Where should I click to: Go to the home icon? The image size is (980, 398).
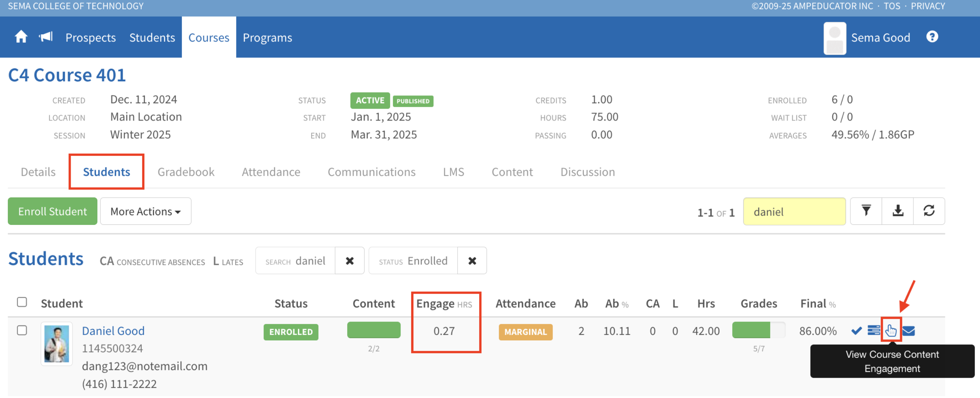click(21, 37)
